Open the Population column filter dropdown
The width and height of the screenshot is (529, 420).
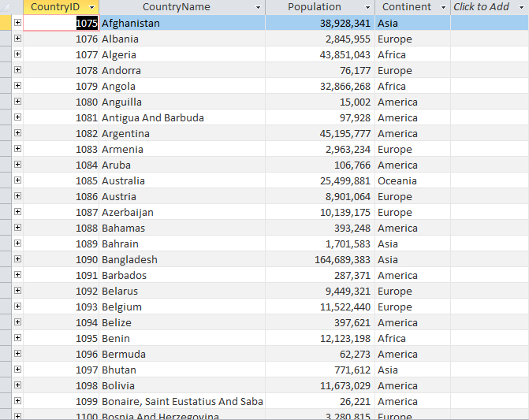pyautogui.click(x=367, y=7)
